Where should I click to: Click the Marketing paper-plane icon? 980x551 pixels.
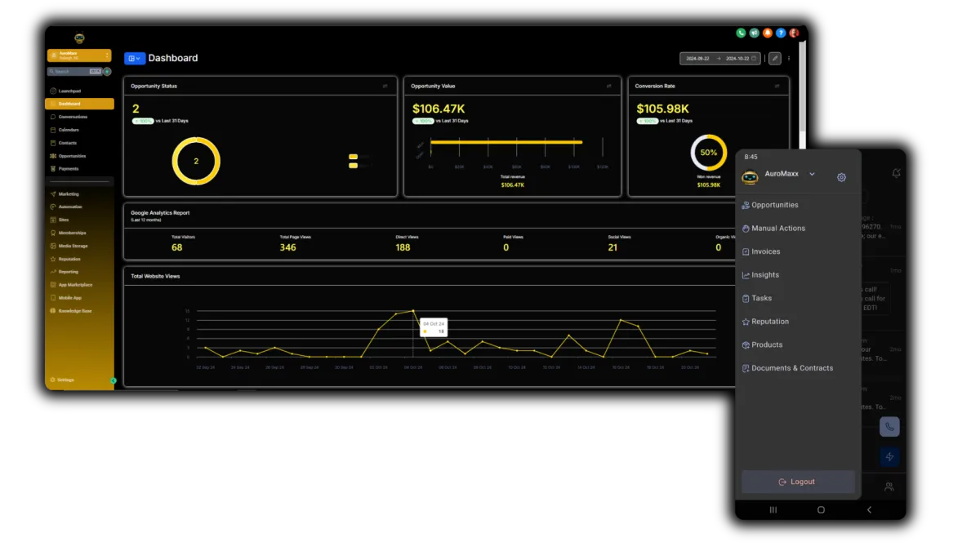coord(53,194)
